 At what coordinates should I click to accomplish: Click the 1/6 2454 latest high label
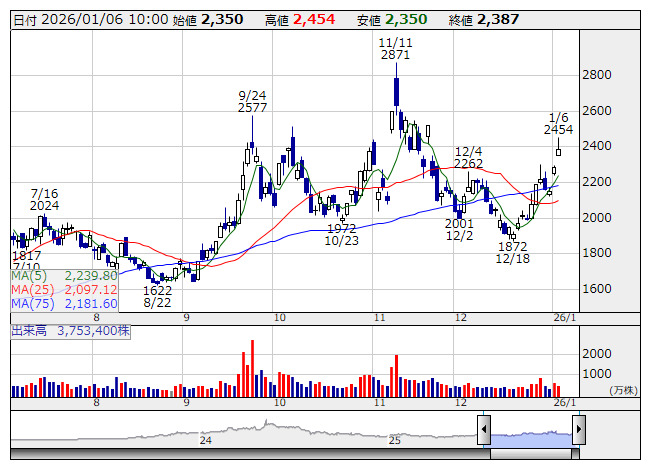pyautogui.click(x=558, y=124)
